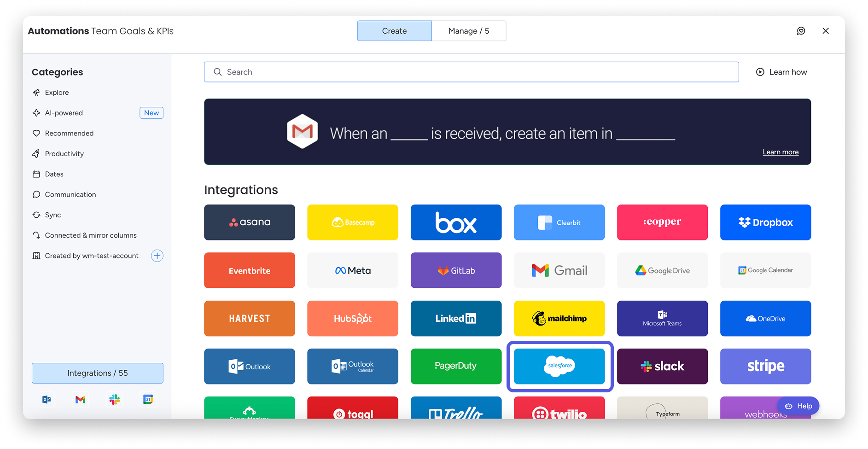Choose the Google Calendar integration tile
This screenshot has height=449, width=868.
coord(765,270)
